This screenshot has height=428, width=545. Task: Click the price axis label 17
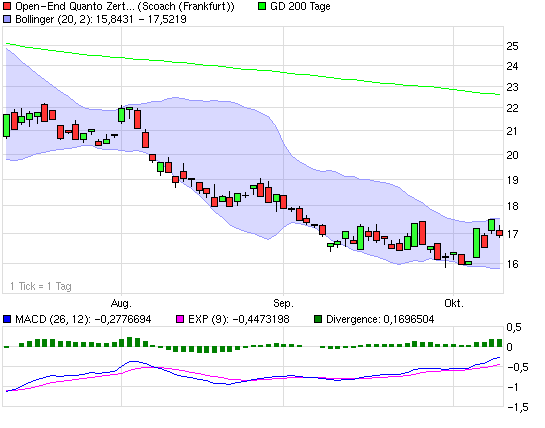point(512,234)
